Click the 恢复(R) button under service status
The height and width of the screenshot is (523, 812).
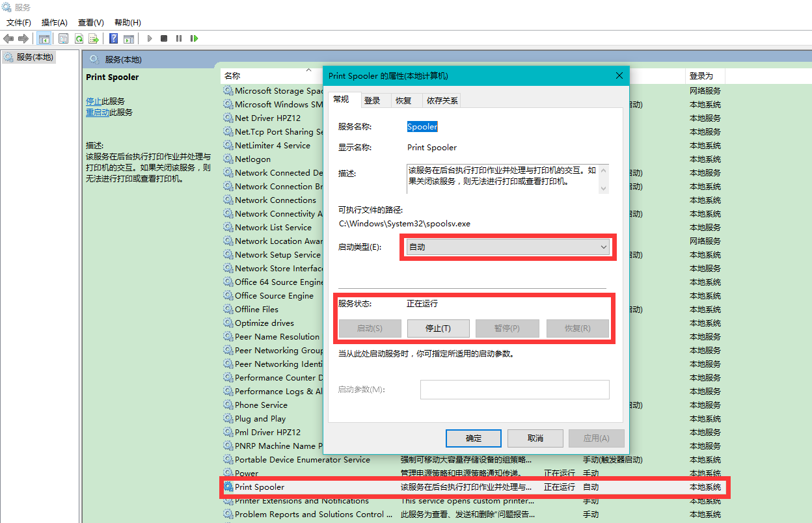(578, 329)
